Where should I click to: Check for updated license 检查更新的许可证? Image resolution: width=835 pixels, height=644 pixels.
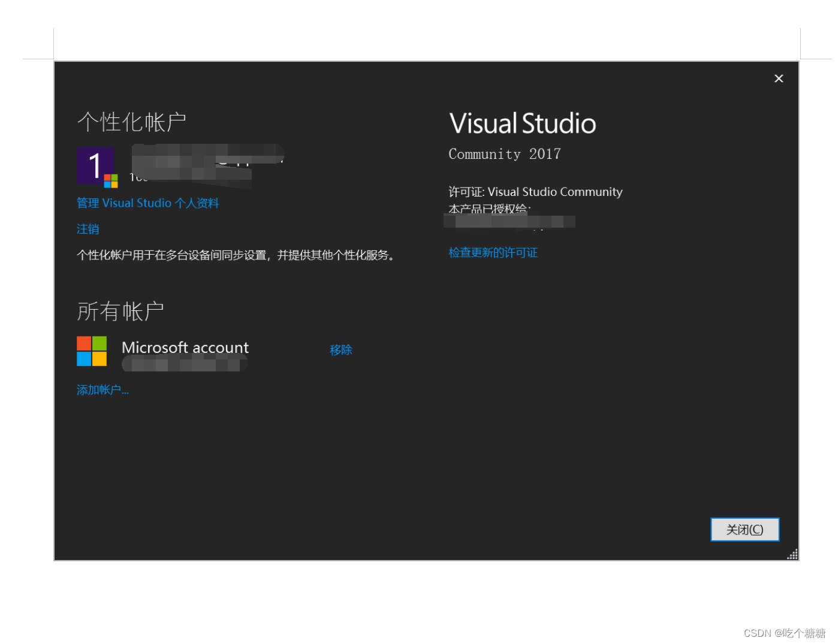click(x=493, y=253)
